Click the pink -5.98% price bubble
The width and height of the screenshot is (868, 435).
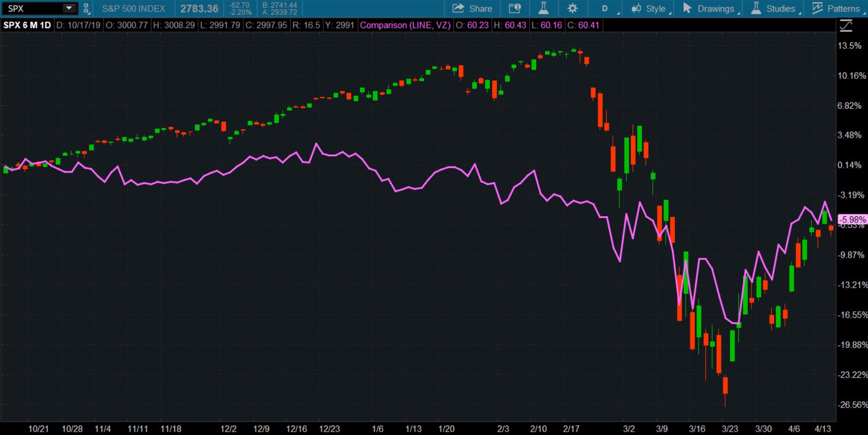pyautogui.click(x=852, y=220)
